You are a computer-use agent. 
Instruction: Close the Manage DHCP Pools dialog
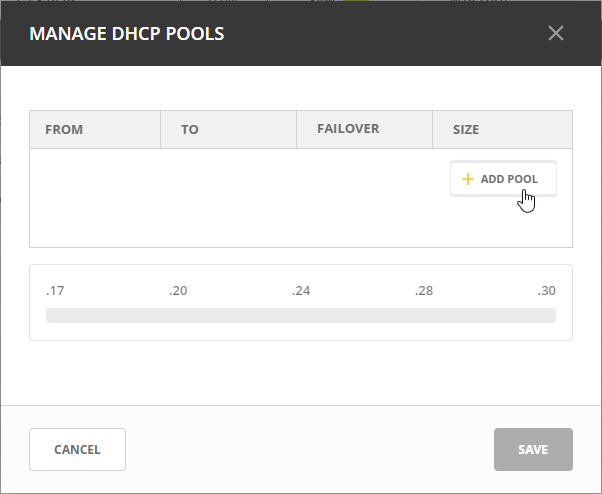[x=556, y=33]
